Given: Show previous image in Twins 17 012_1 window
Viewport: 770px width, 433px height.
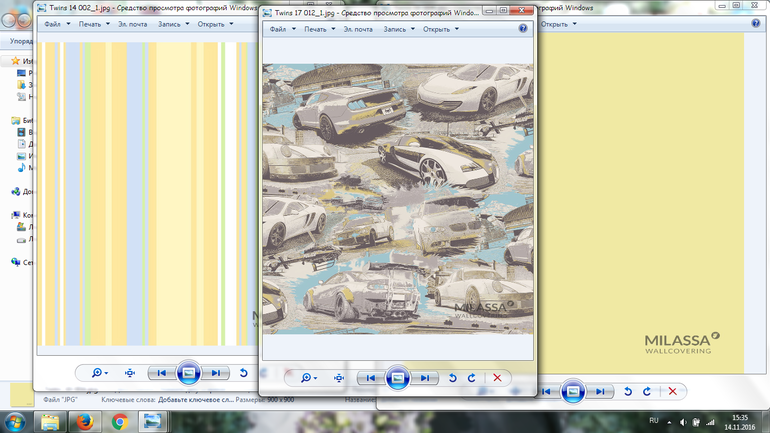Looking at the screenshot, I should coord(371,378).
